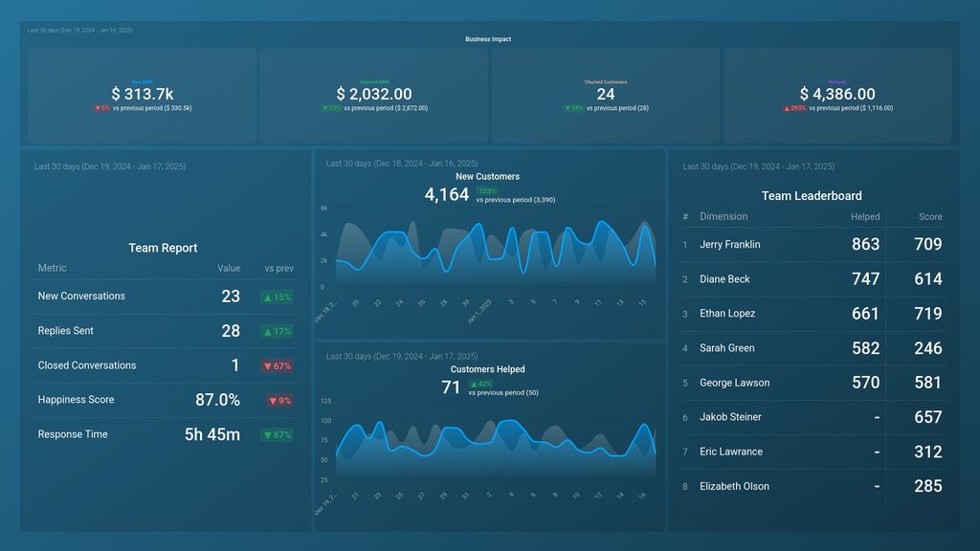Click George Lawson's Score value 581

click(x=927, y=383)
